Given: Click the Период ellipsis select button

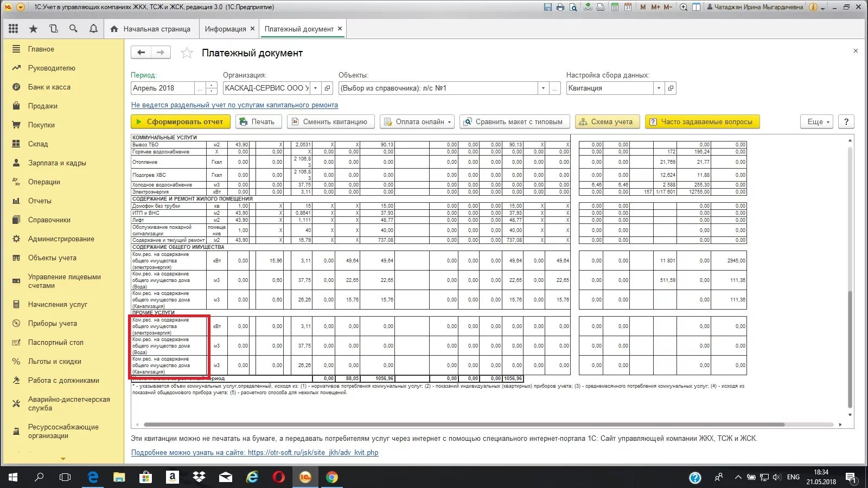Looking at the screenshot, I should click(x=200, y=88).
